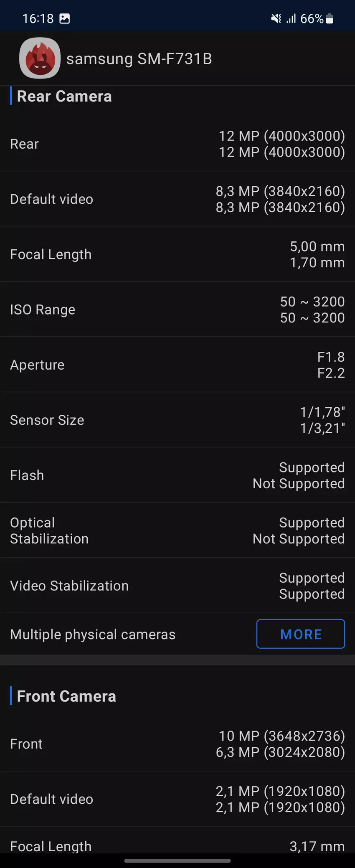Tap the gallery image icon in status bar
The image size is (355, 868).
pos(65,18)
